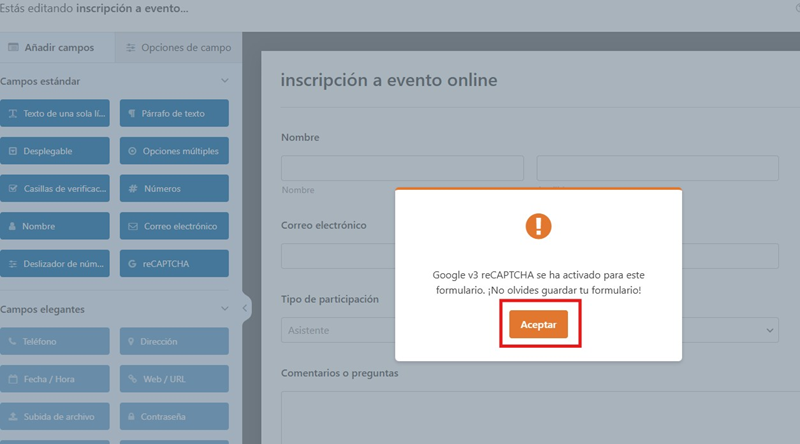Confirm the reCAPTCHA dialog with Aceptar
The image size is (800, 444).
click(538, 324)
